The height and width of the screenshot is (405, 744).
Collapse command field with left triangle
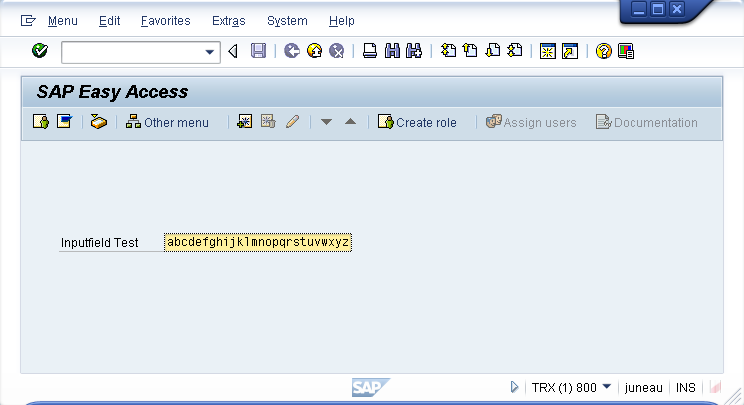pyautogui.click(x=233, y=51)
